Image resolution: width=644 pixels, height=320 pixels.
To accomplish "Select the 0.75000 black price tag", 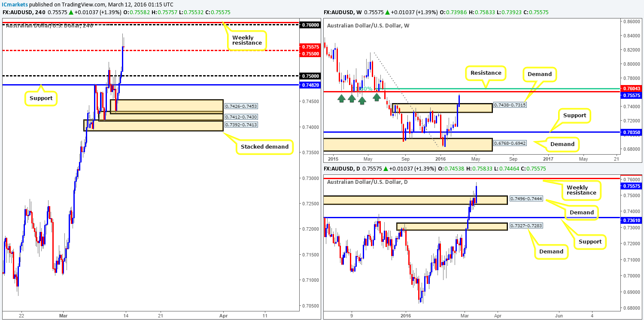I will (311, 76).
